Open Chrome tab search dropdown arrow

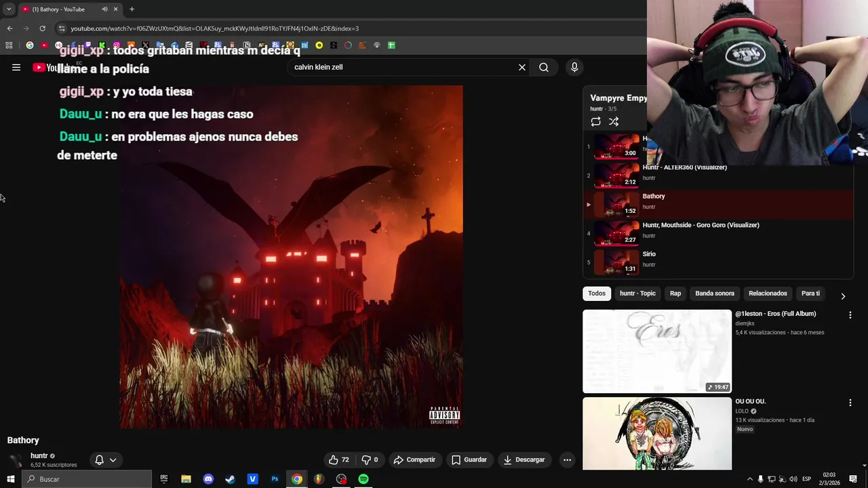click(x=9, y=9)
